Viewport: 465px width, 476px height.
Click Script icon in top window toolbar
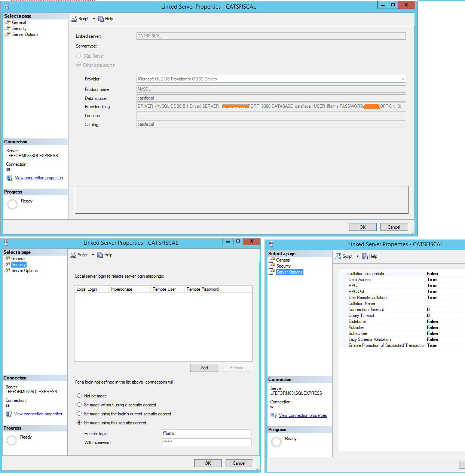[x=74, y=19]
